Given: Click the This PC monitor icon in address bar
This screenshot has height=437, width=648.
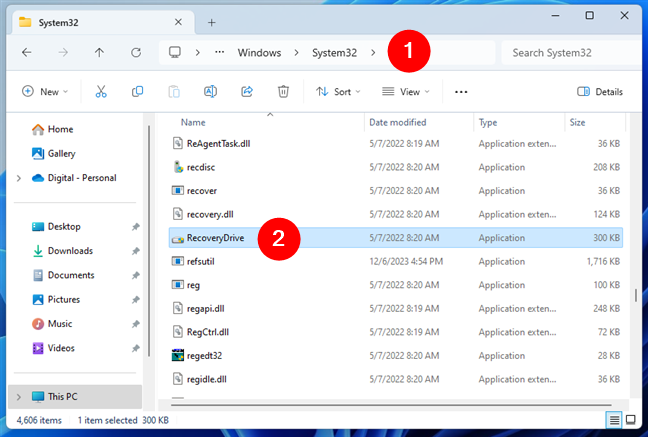Looking at the screenshot, I should pos(175,52).
